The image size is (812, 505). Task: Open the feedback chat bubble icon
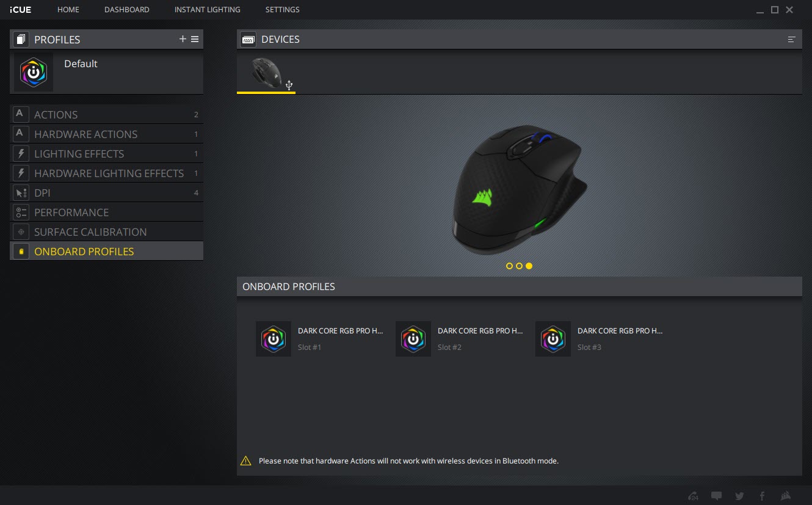coord(717,496)
